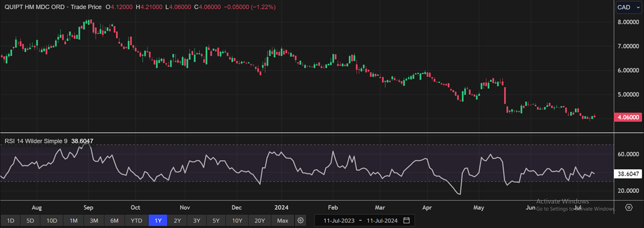Select the 5D time range

30,220
